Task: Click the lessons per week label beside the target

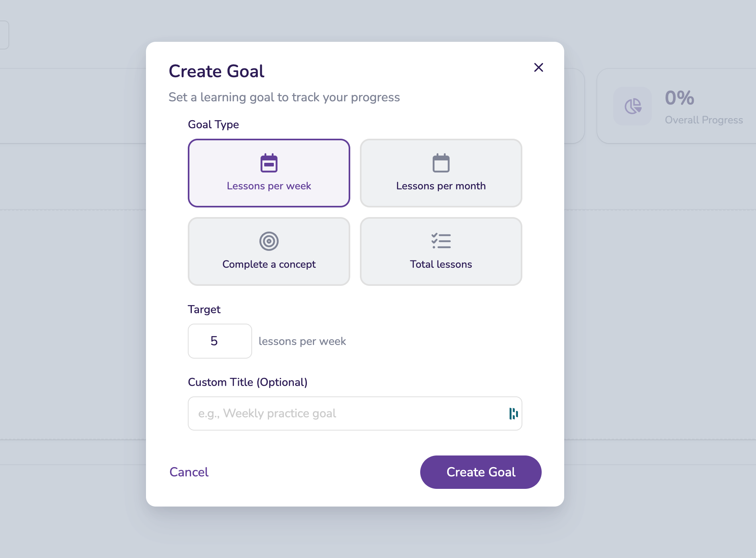Action: 303,341
